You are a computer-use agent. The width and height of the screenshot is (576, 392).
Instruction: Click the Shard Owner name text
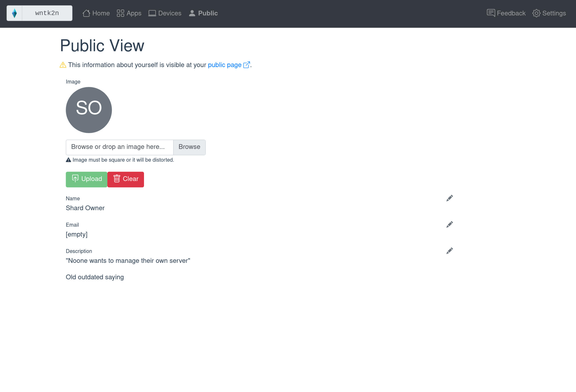coord(85,208)
